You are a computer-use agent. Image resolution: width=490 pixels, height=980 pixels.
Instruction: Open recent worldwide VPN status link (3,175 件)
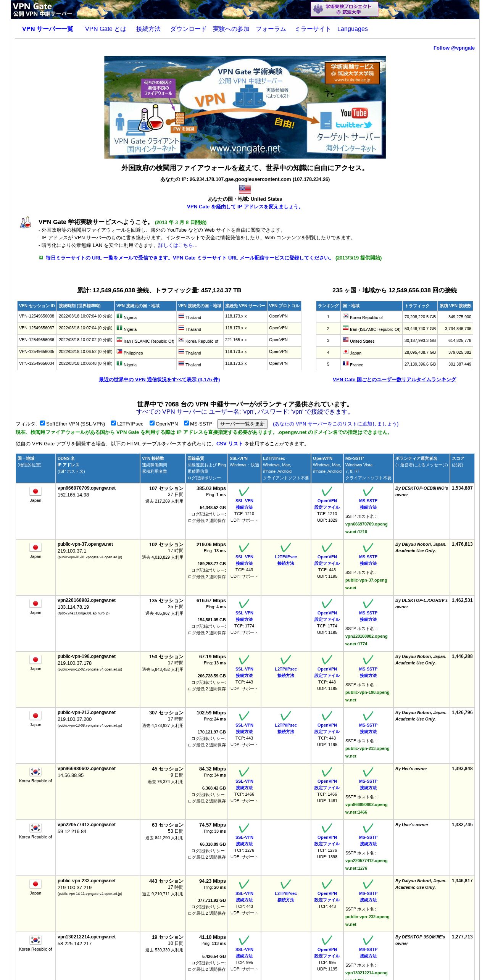coord(159,380)
